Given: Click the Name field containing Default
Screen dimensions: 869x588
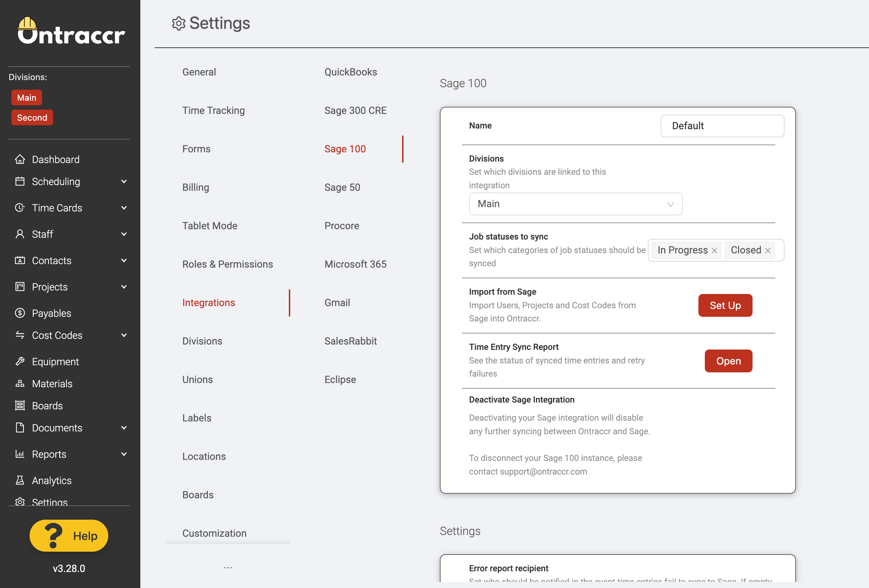Looking at the screenshot, I should 722,126.
